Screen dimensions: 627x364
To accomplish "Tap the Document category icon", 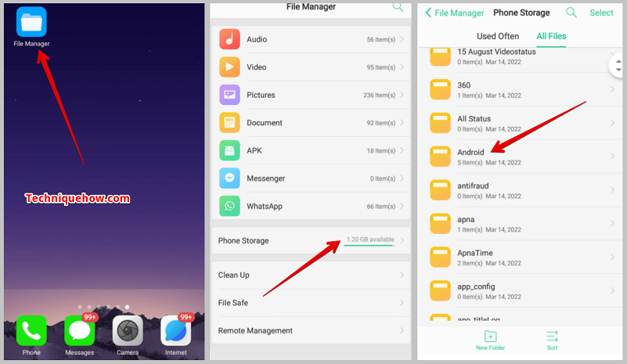I will [x=229, y=122].
